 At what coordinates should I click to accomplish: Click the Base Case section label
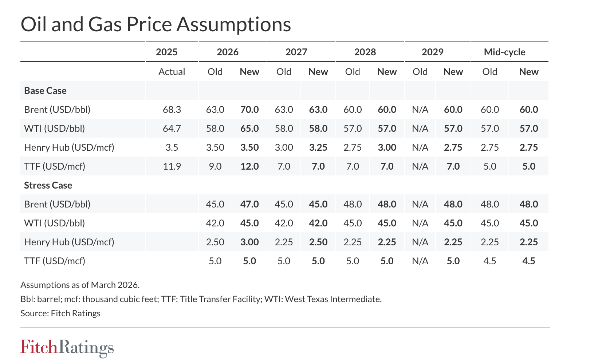click(45, 91)
